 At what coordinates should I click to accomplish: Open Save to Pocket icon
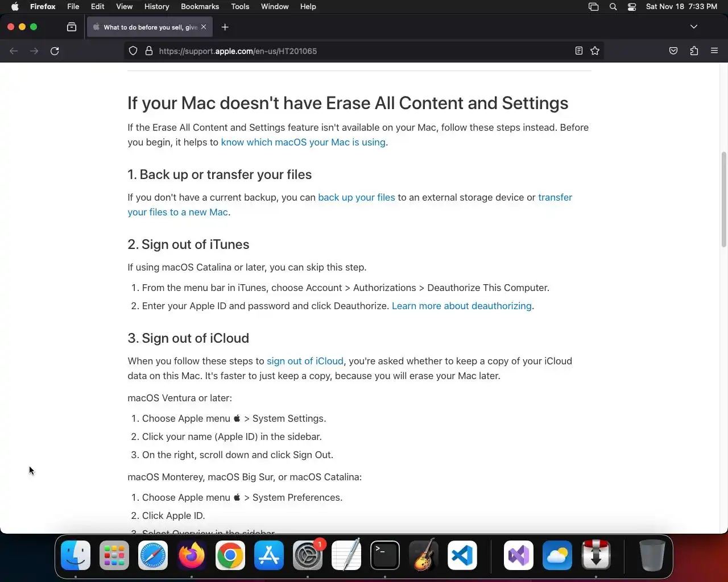673,51
